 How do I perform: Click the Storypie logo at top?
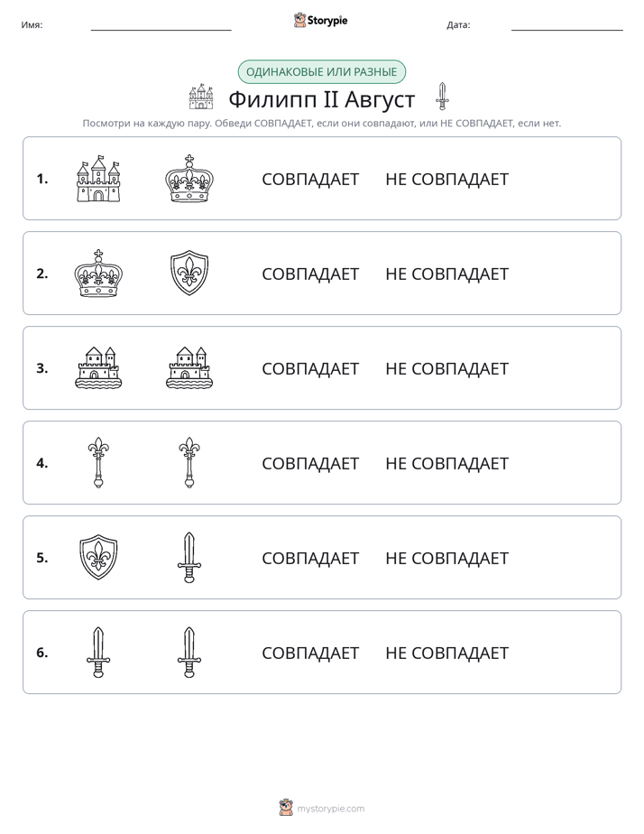[x=321, y=20]
